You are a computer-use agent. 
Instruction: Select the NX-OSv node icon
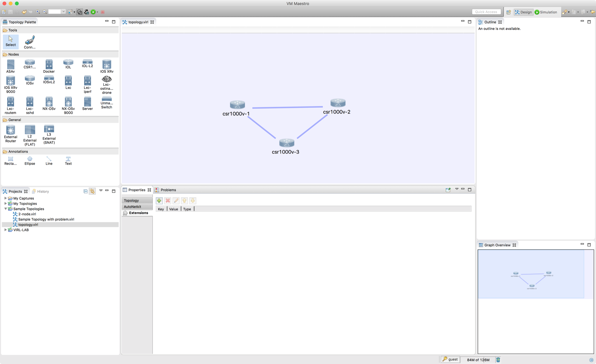click(x=49, y=104)
